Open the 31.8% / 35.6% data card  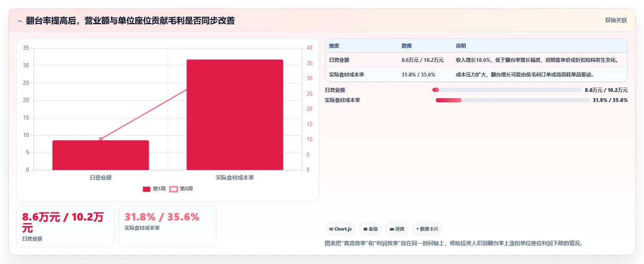click(167, 226)
